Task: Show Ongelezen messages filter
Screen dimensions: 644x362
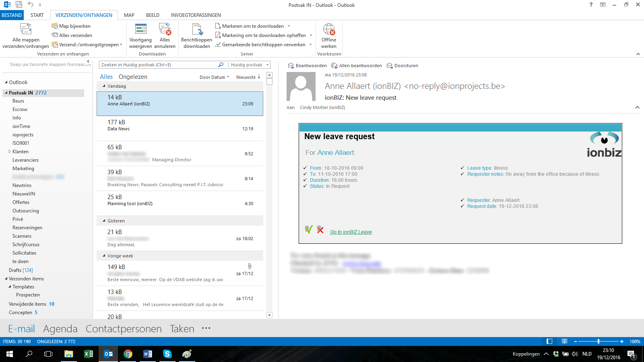Action: (133, 77)
